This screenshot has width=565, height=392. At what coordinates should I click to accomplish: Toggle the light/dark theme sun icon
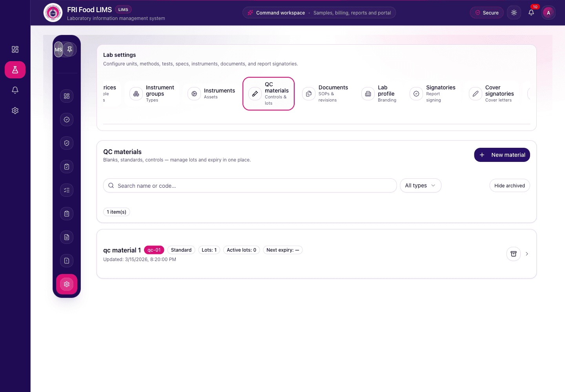[x=514, y=13]
